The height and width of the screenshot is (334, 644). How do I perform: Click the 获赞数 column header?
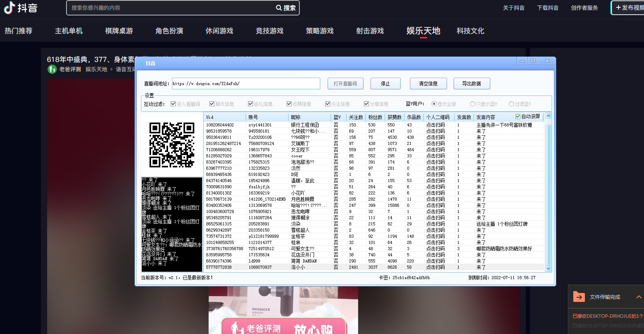coord(394,117)
